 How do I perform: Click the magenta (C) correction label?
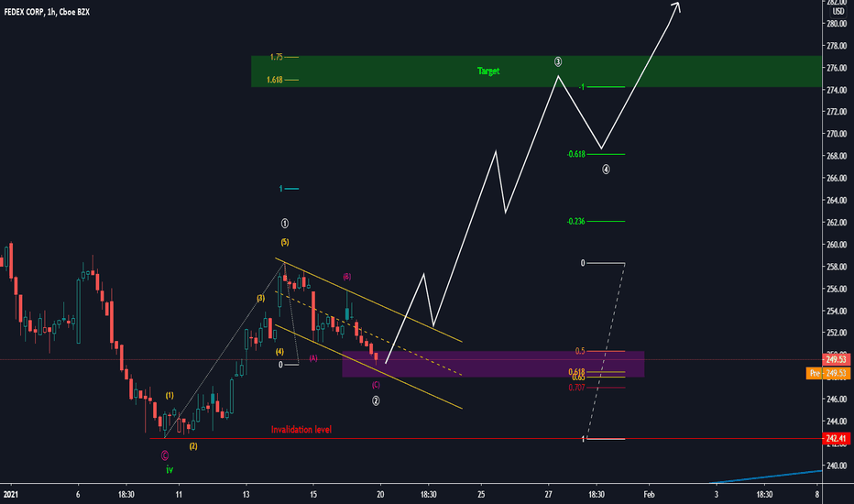click(376, 385)
